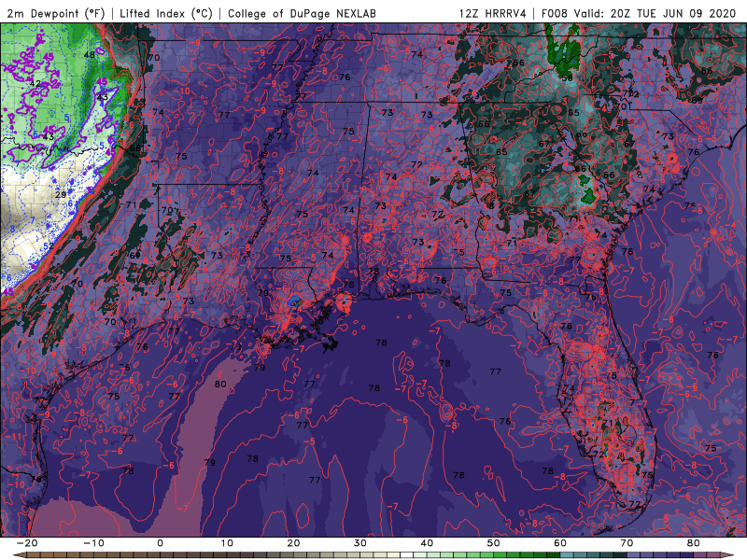
Task: Click the 40 label on the color scale
Action: click(x=427, y=543)
